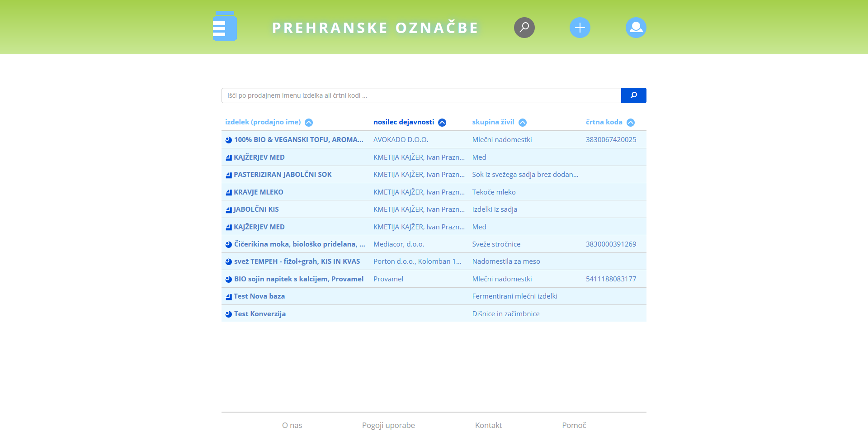
Task: Sort by skupina živil column arrow
Action: (523, 123)
